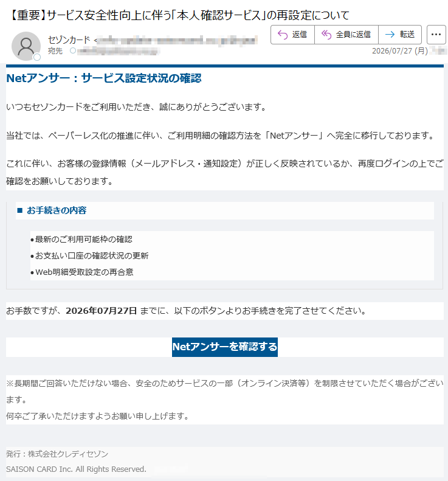Screen dimensions: 448x481
Task: Click the 何卒ご了承いただけますよう line
Action: pyautogui.click(x=97, y=417)
